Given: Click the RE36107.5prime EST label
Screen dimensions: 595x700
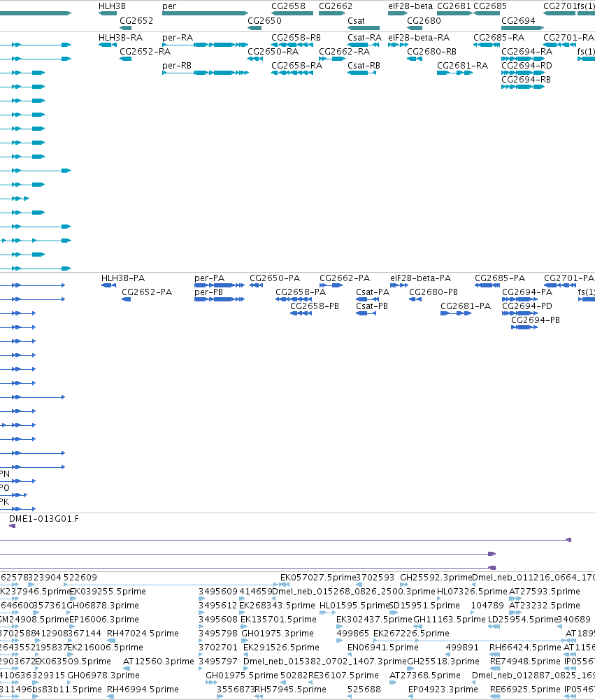Looking at the screenshot, I should (x=343, y=675).
